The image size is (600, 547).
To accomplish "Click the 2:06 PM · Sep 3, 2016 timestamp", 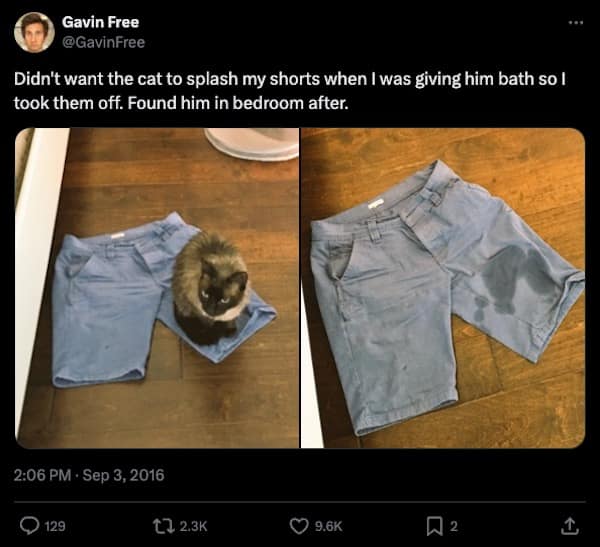I will (x=89, y=475).
